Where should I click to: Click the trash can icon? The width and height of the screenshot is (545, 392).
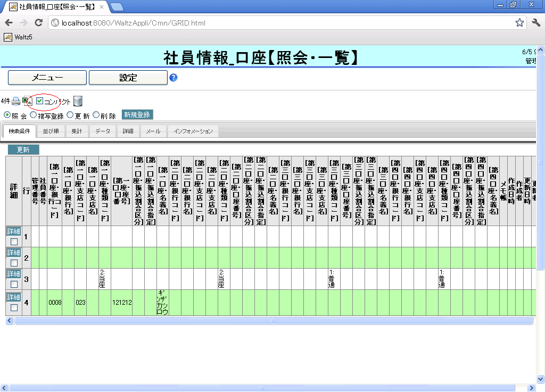point(78,101)
